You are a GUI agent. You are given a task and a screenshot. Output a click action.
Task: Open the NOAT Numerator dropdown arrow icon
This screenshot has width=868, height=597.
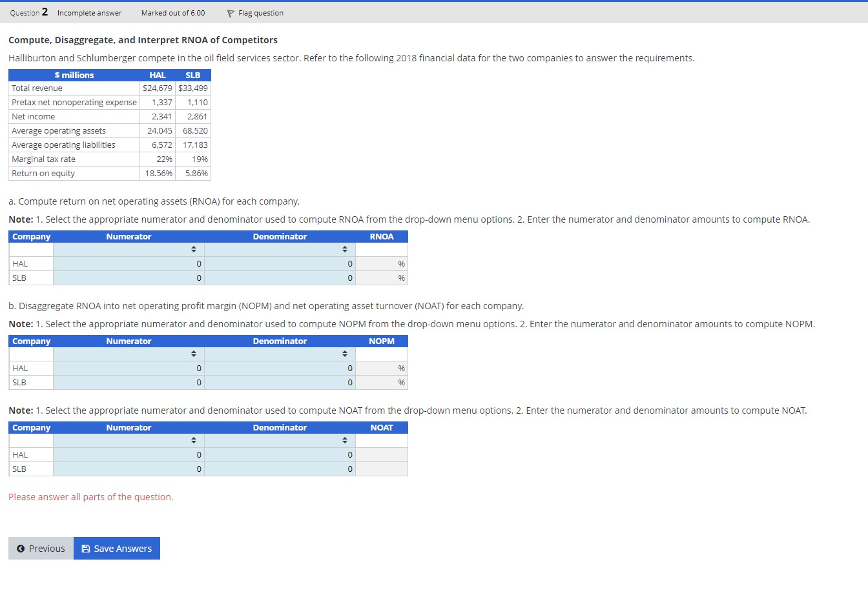[194, 440]
